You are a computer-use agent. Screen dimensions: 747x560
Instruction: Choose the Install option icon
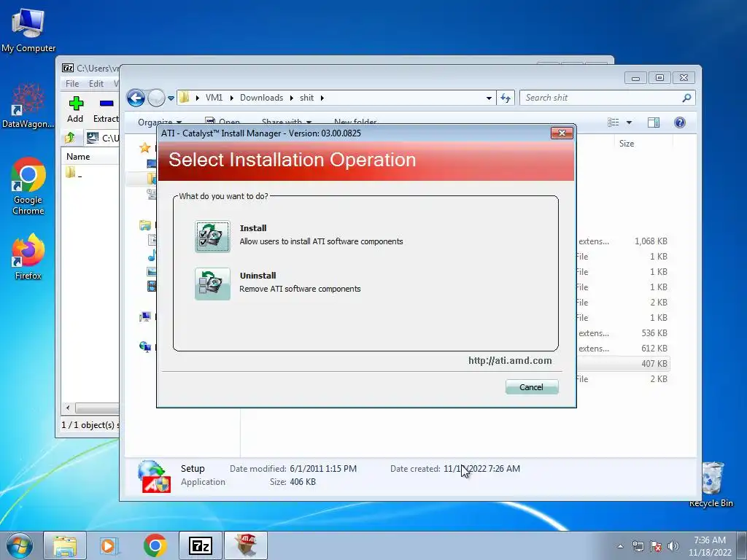point(212,236)
